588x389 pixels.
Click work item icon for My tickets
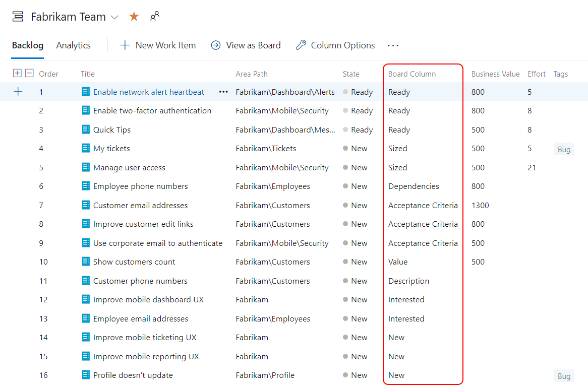(x=86, y=148)
